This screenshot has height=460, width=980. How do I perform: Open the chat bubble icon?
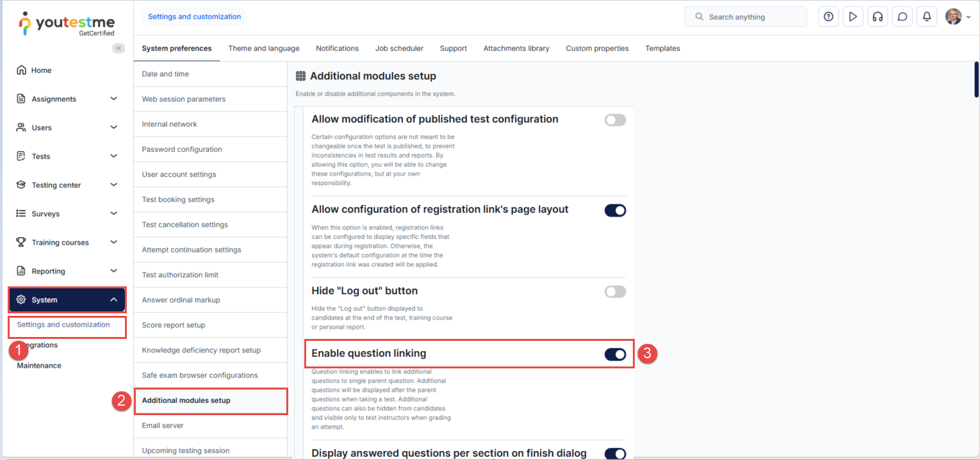[902, 17]
